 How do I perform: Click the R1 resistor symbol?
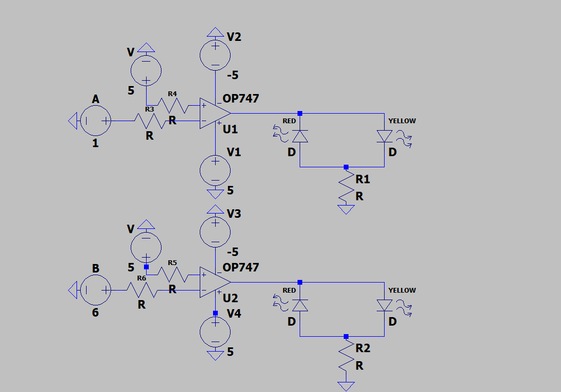click(346, 188)
